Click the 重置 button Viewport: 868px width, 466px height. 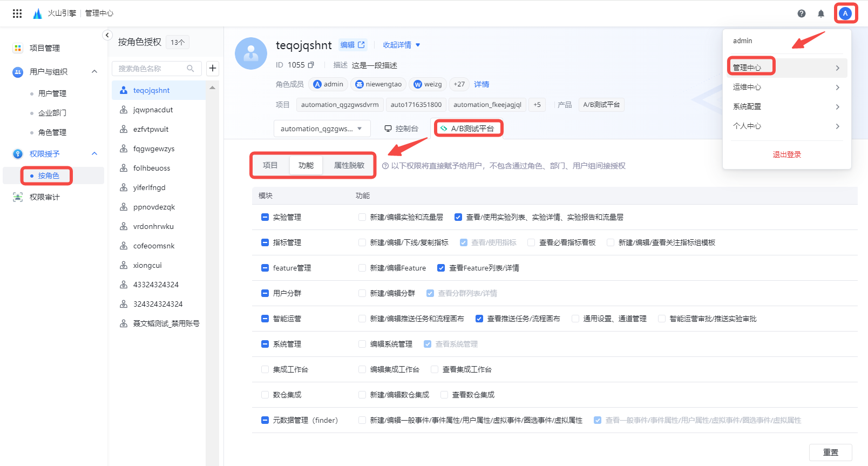(x=830, y=453)
